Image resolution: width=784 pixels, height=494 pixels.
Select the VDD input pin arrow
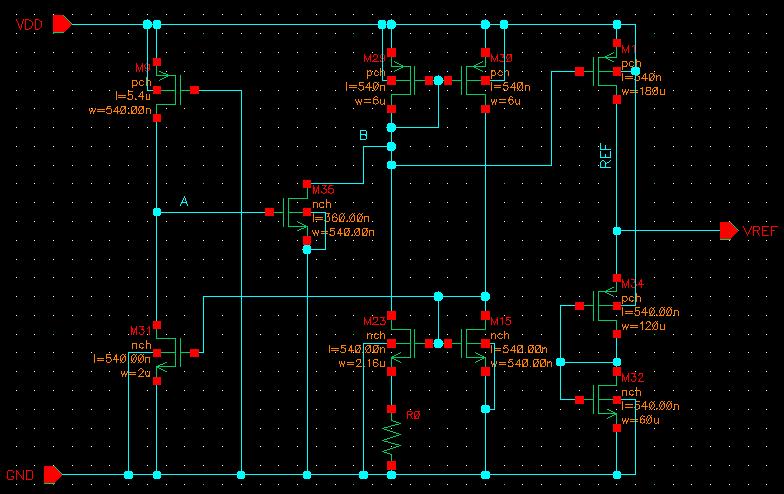coord(62,24)
